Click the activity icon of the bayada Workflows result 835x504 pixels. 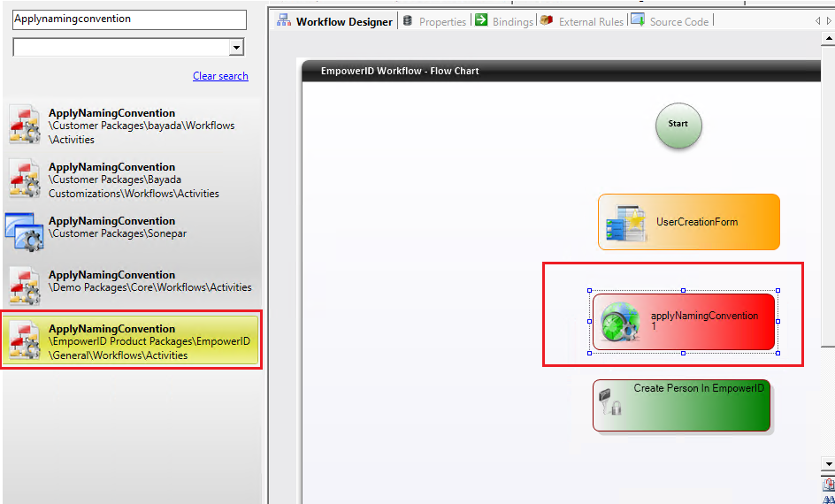point(25,125)
